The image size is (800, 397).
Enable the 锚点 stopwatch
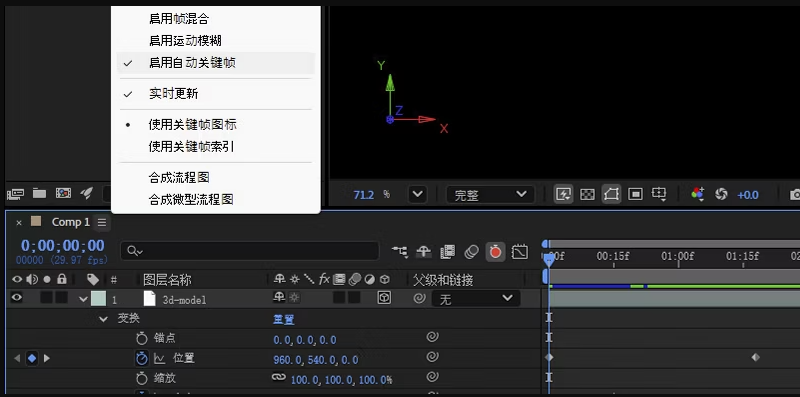point(142,338)
